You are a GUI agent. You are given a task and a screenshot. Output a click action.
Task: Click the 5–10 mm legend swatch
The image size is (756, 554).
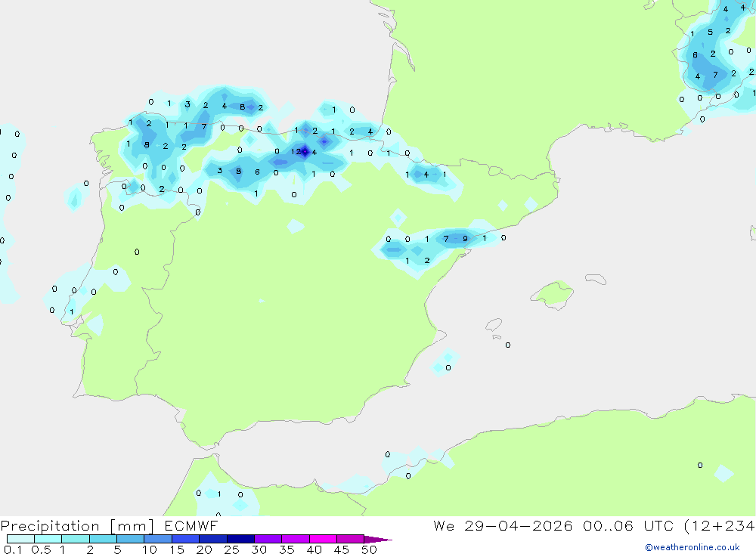tap(131, 539)
